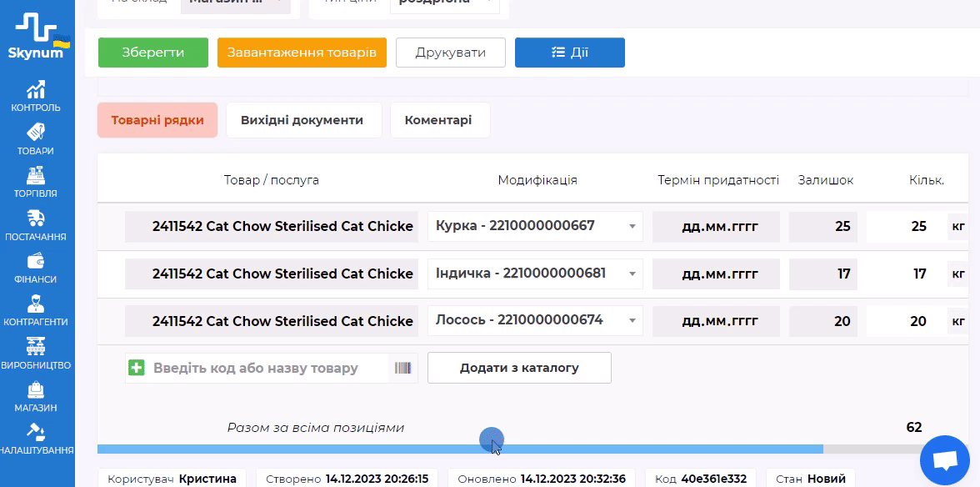Image resolution: width=980 pixels, height=487 pixels.
Task: Click the Код 40e361e332 chip
Action: [x=701, y=479]
